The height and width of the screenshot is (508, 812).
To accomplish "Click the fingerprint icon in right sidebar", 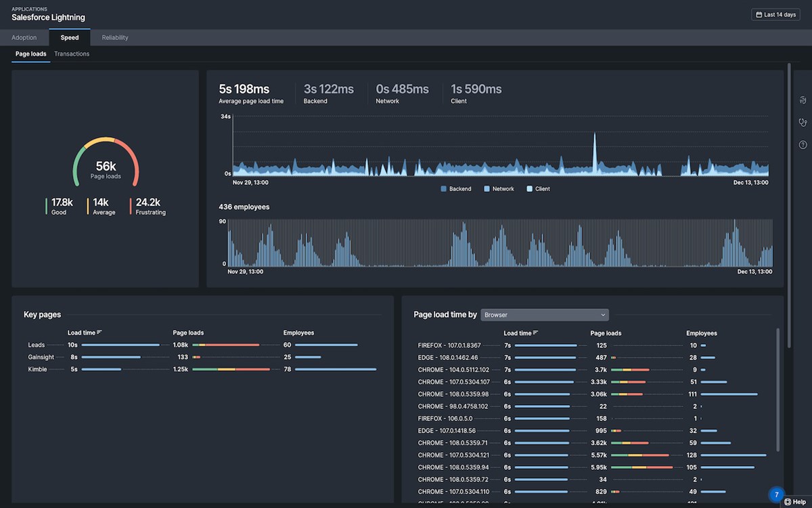I will [803, 100].
